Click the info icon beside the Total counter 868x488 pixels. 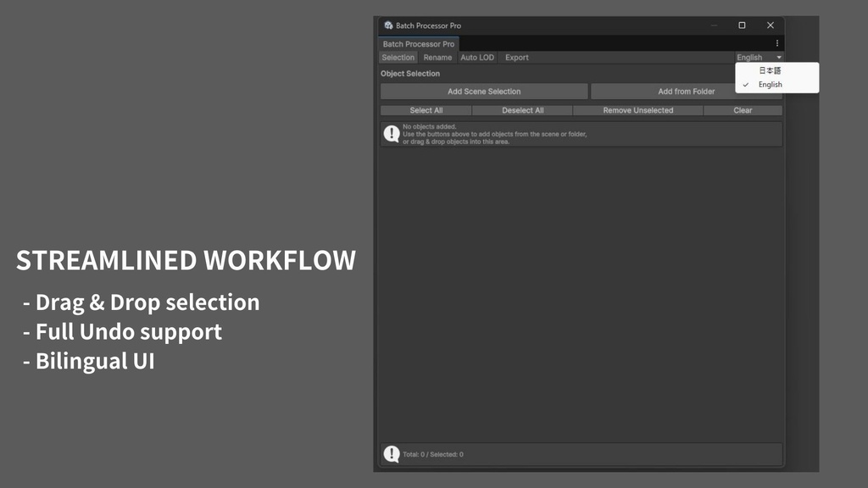tap(391, 453)
